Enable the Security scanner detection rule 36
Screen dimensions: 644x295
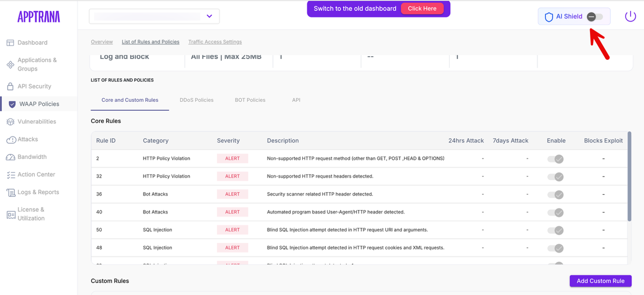point(555,195)
